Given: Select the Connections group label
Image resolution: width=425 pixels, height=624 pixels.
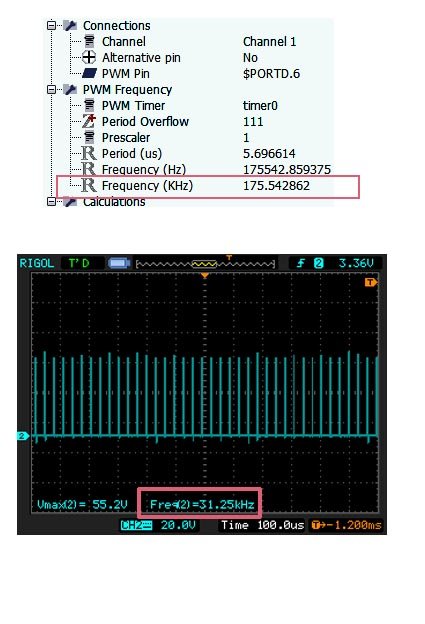Looking at the screenshot, I should 117,25.
